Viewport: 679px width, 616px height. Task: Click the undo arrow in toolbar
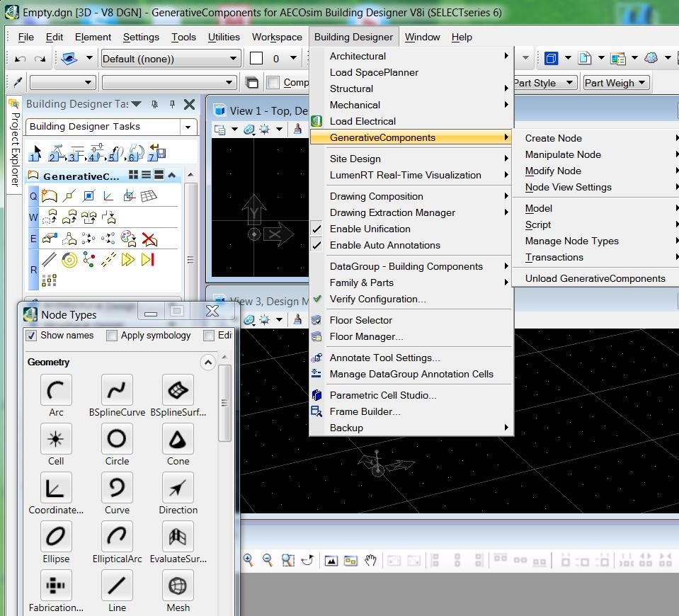coord(21,59)
